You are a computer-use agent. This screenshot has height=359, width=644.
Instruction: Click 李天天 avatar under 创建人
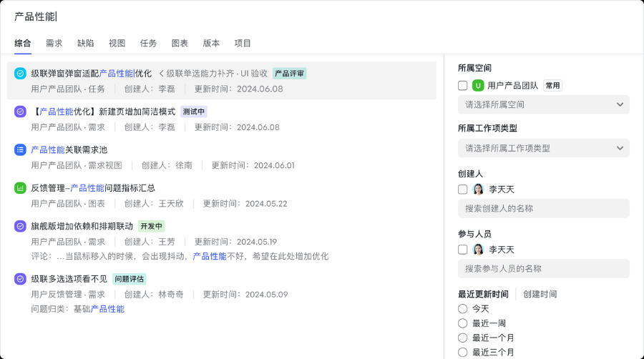click(478, 190)
